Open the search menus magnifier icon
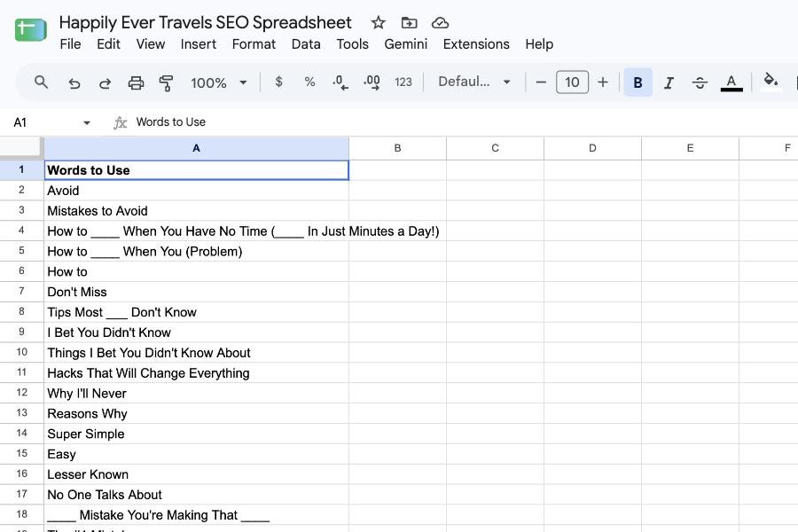The image size is (798, 532). [41, 82]
